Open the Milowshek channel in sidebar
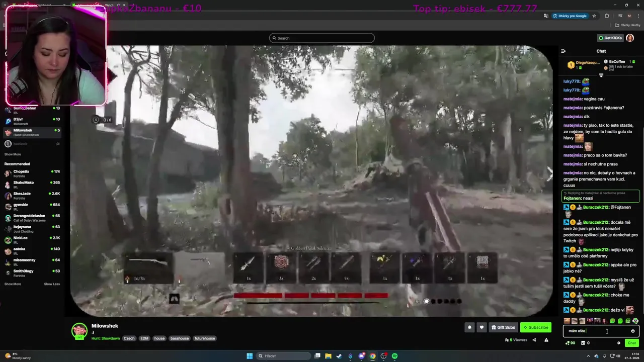Viewport: 644px width, 362px height. tap(32, 132)
